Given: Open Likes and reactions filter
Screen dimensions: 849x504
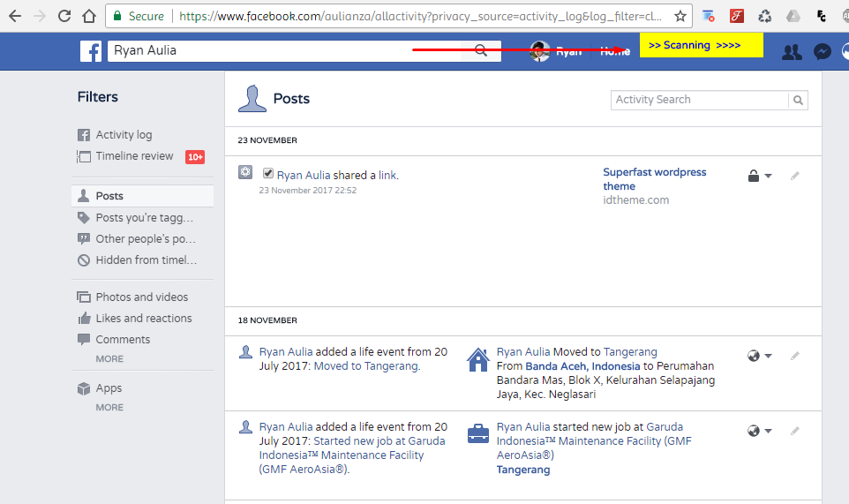Looking at the screenshot, I should (x=142, y=319).
